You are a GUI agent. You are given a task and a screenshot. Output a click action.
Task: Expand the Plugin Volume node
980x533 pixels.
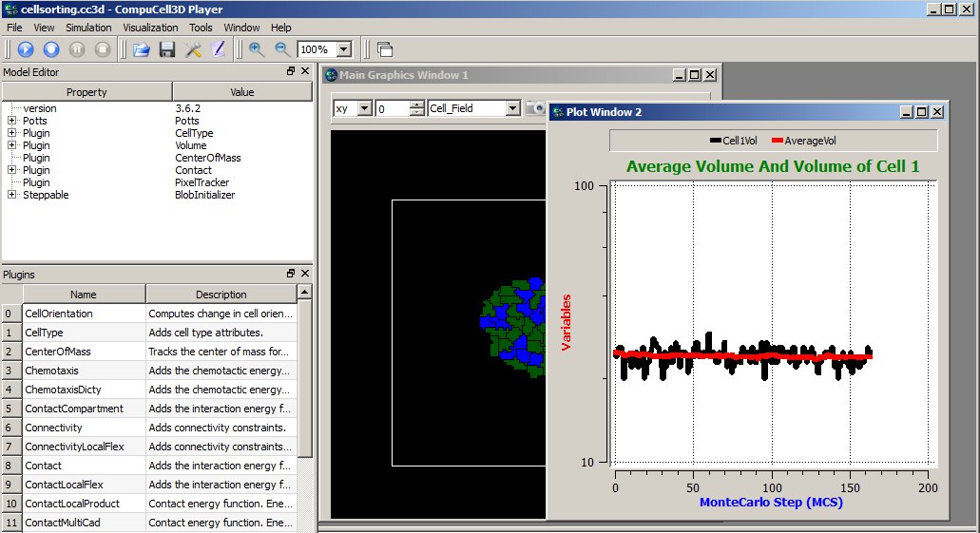pos(11,145)
